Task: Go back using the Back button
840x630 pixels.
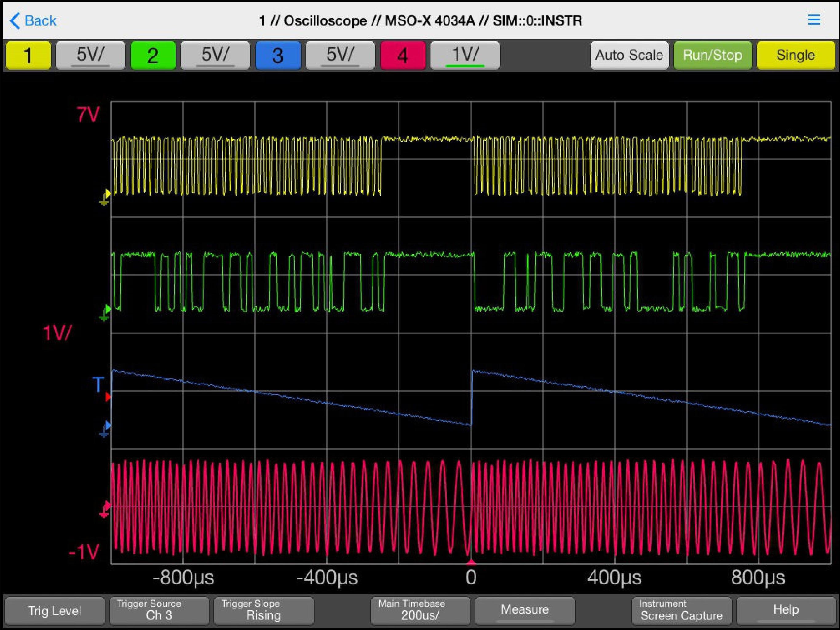Action: [33, 21]
